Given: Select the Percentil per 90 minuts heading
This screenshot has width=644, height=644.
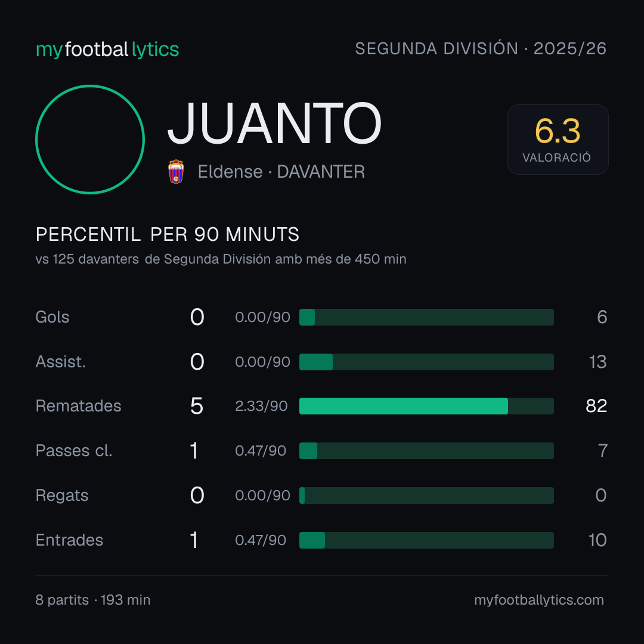Looking at the screenshot, I should pyautogui.click(x=167, y=234).
